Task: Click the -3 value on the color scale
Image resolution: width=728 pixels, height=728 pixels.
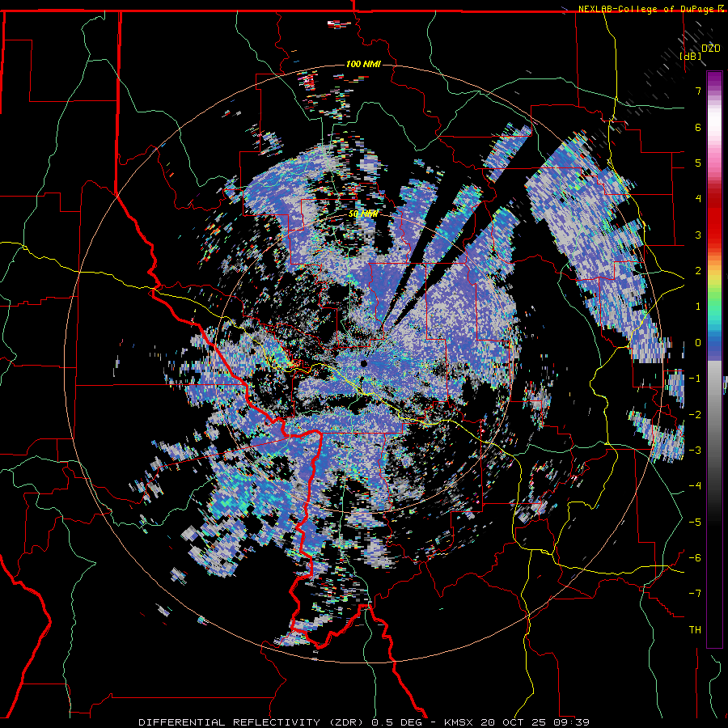Action: [695, 451]
